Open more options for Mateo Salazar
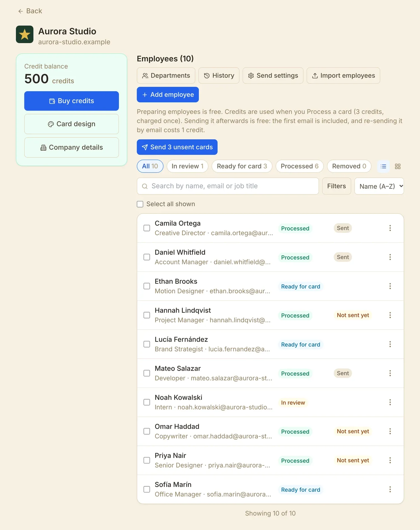Screen dimensions: 420x530 390,373
